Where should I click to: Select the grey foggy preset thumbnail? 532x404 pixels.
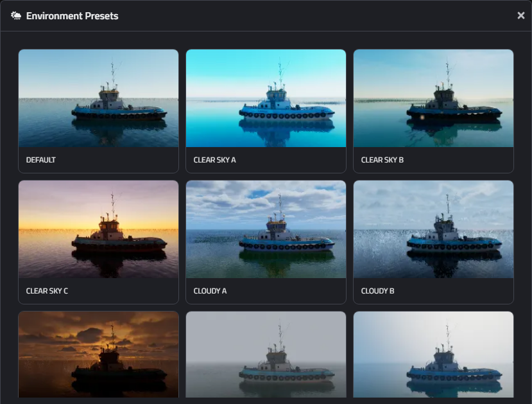[x=266, y=355]
